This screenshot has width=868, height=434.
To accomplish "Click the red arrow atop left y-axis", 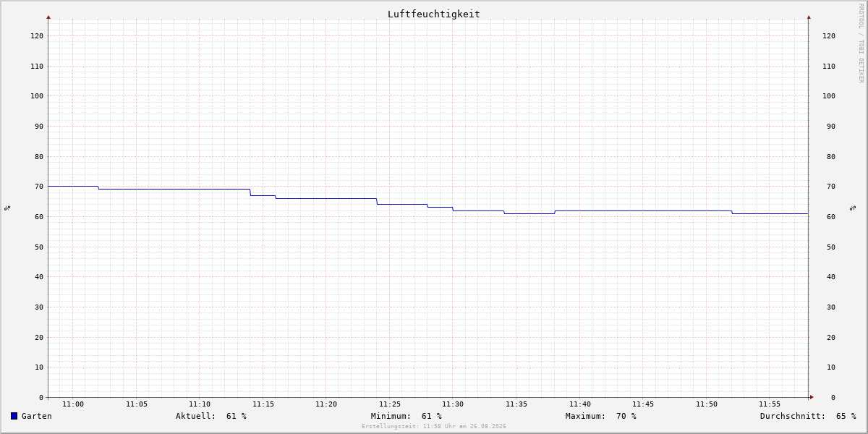I will tap(48, 17).
